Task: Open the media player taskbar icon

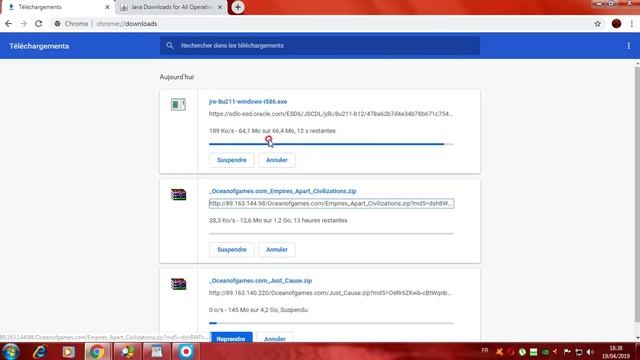Action: pyautogui.click(x=68, y=351)
